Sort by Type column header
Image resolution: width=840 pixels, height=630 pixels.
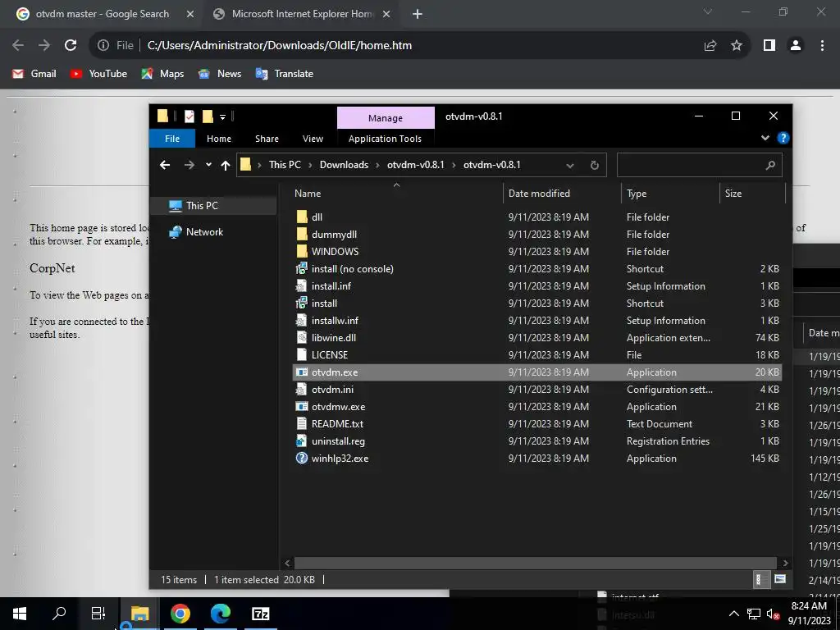click(x=670, y=194)
